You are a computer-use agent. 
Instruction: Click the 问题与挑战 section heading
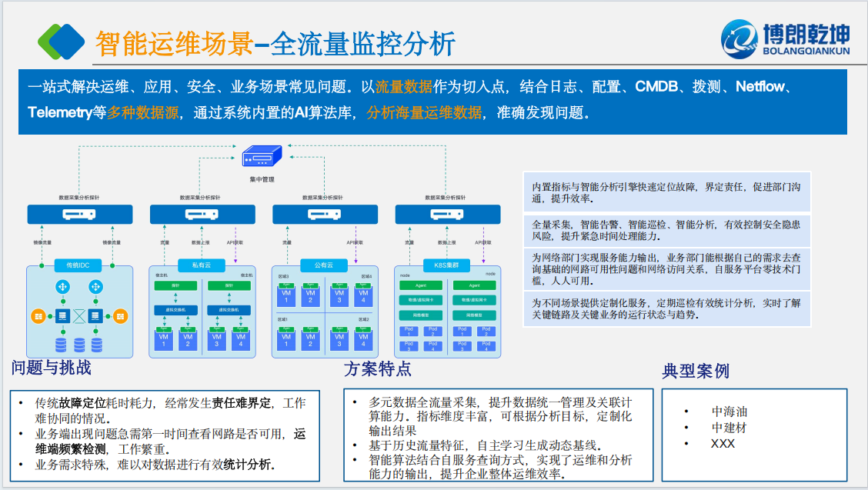pos(52,368)
